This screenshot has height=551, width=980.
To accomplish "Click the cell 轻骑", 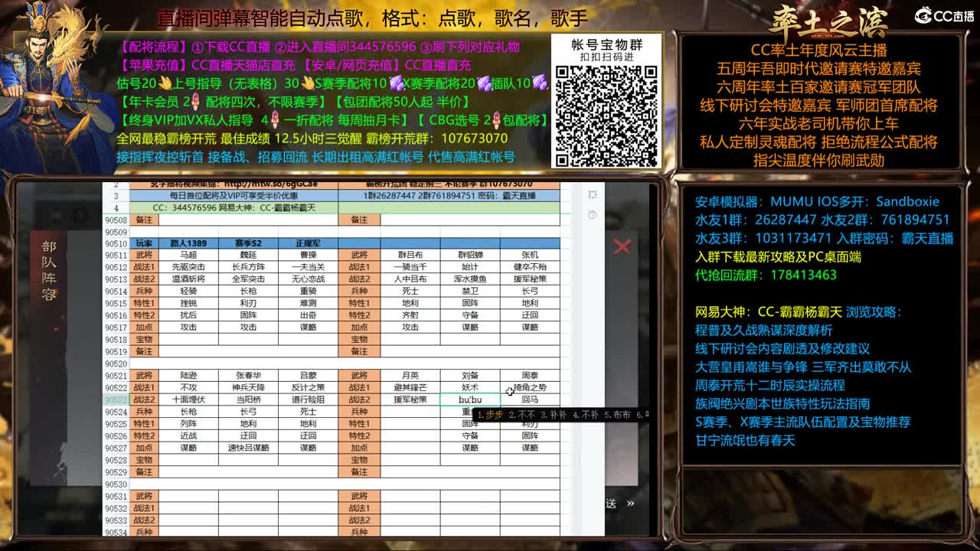I will tap(188, 292).
